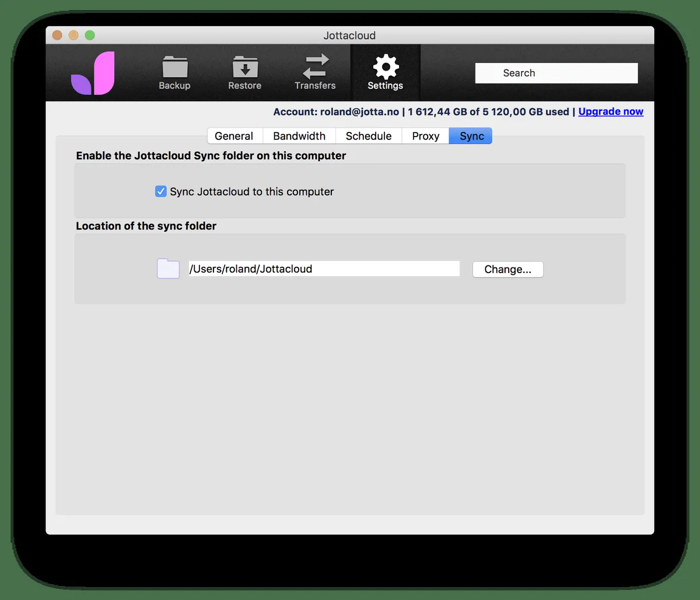Click the sync folder path field
Viewport: 700px width, 600px height.
[324, 268]
